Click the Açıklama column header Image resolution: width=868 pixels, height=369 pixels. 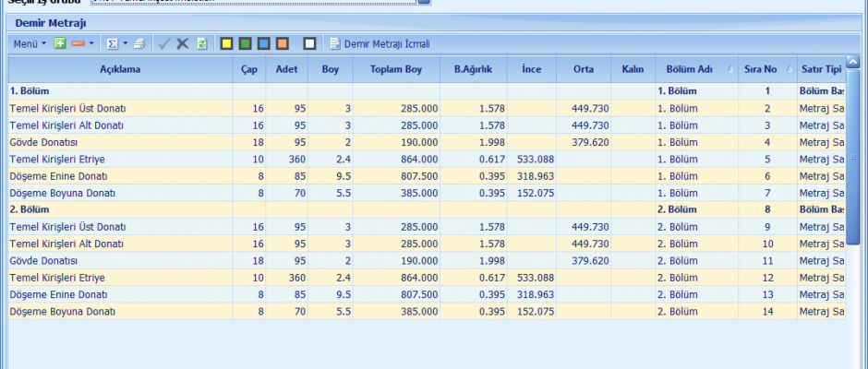coord(120,69)
